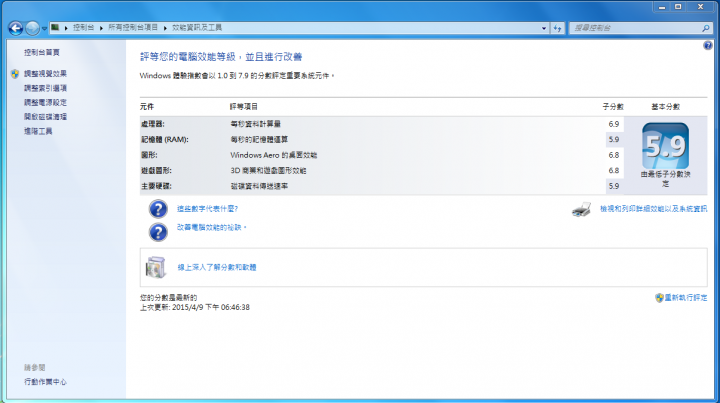Click shield icon beside 重新執行評定
Viewport: 720px width, 403px height.
pyautogui.click(x=659, y=298)
